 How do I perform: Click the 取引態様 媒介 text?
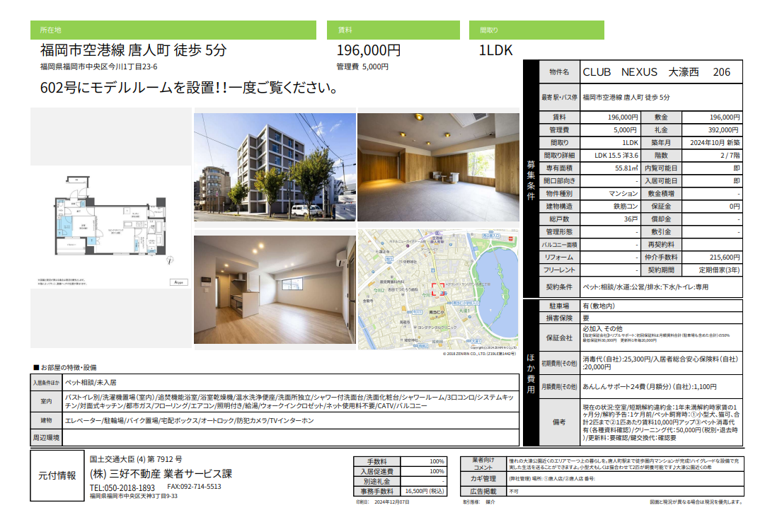(479, 502)
